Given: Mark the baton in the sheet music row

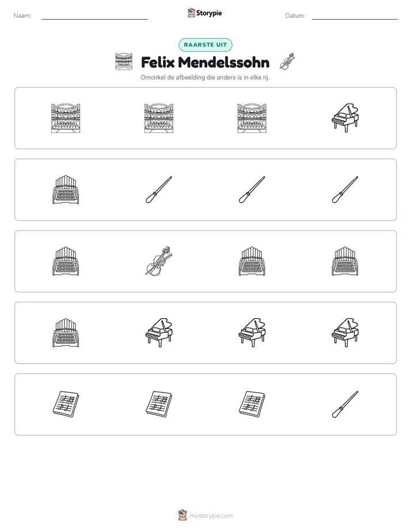Looking at the screenshot, I should pos(345,404).
